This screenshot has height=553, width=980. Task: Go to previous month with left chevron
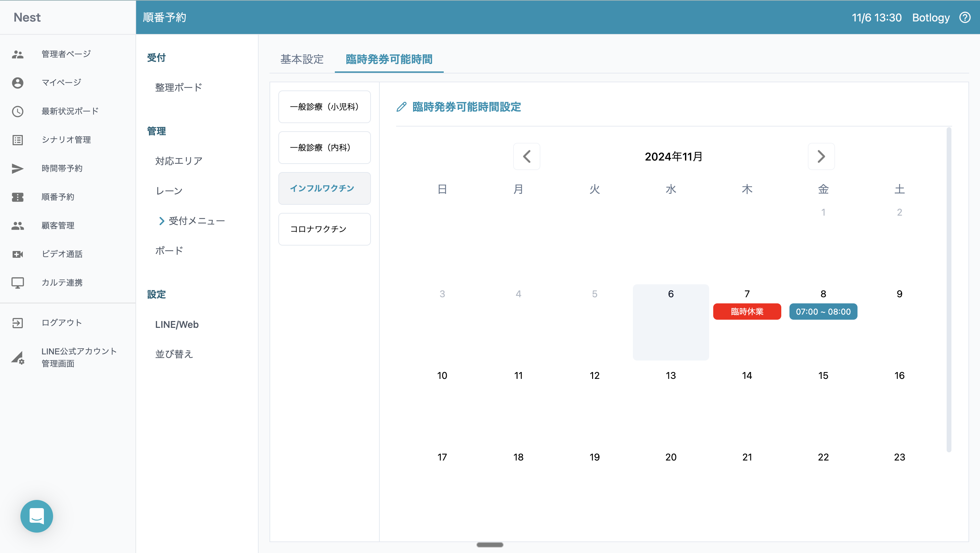(526, 156)
